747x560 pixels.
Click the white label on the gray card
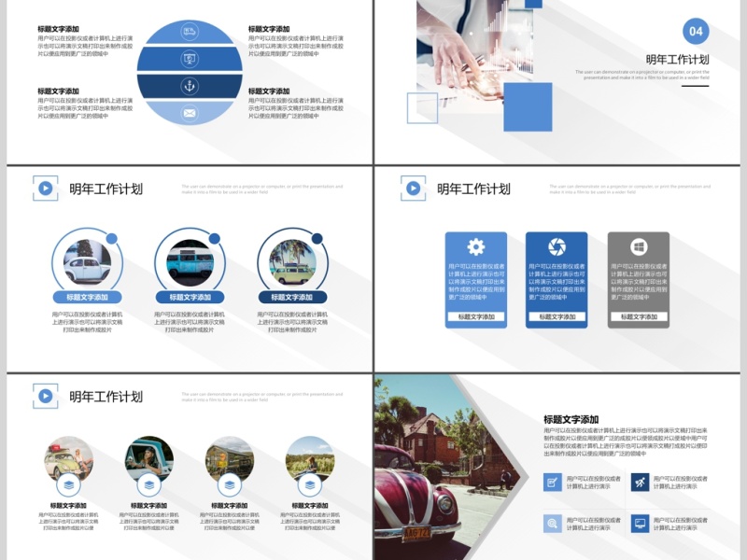639,316
